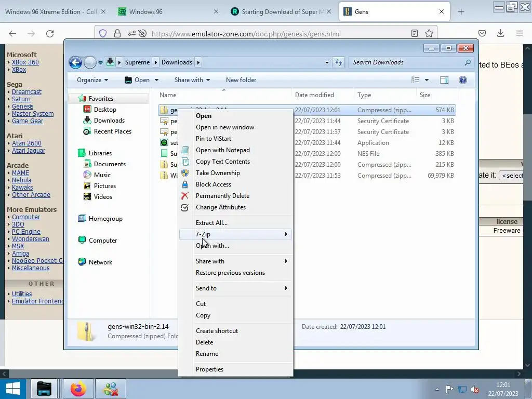Click the Firefox back arrow
Image resolution: width=532 pixels, height=399 pixels.
[12, 33]
